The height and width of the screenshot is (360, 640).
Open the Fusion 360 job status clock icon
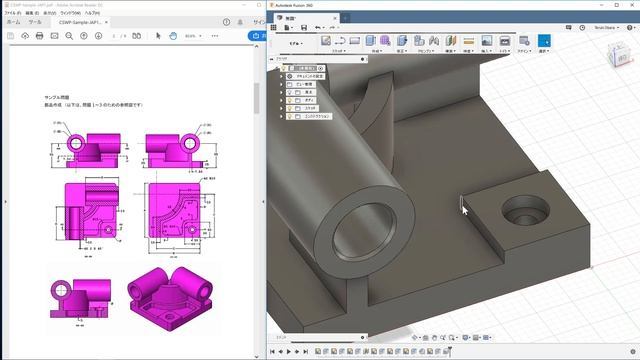[x=582, y=27]
